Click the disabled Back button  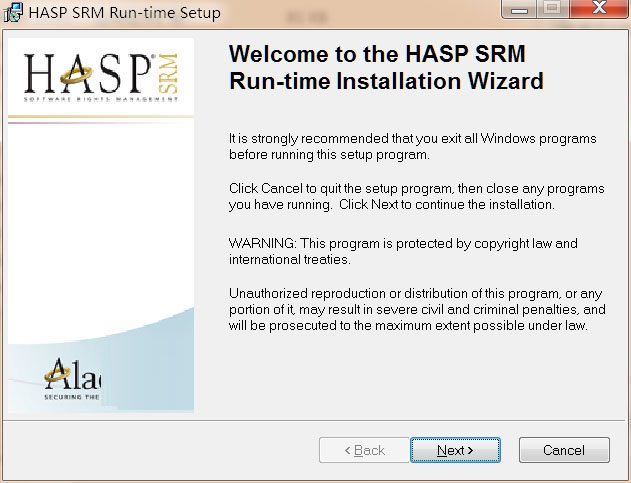[364, 450]
